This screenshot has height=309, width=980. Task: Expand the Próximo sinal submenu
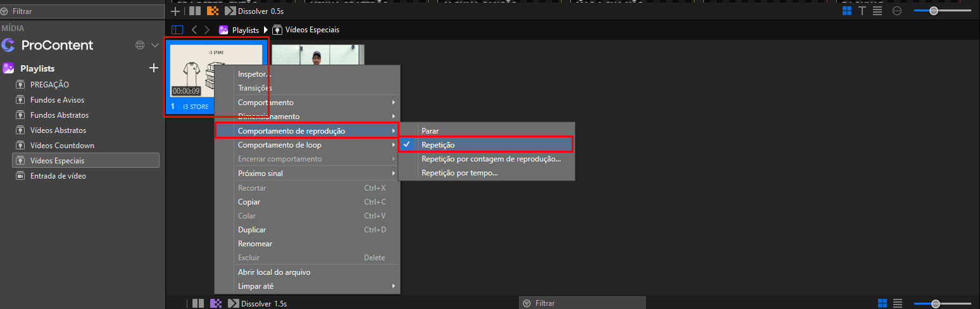click(x=307, y=173)
